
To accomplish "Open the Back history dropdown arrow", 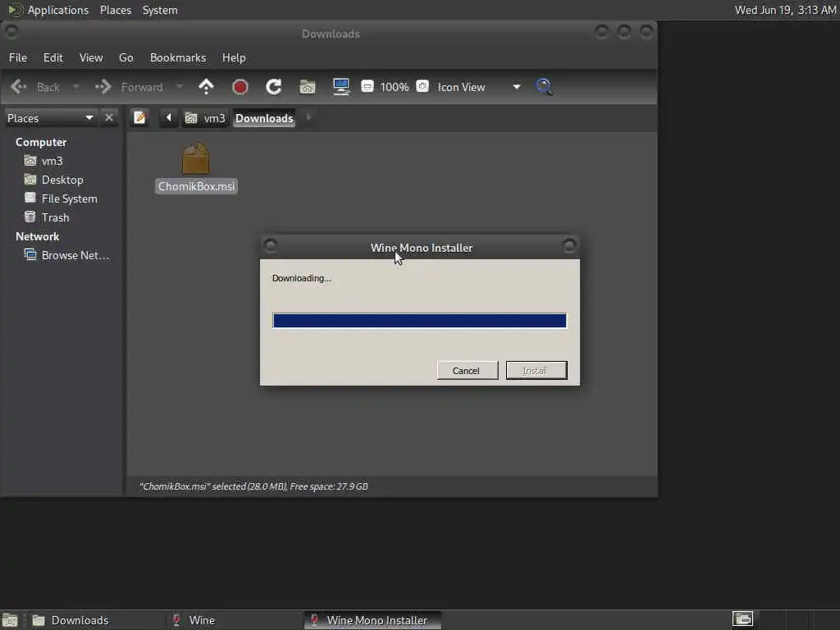I will [75, 87].
